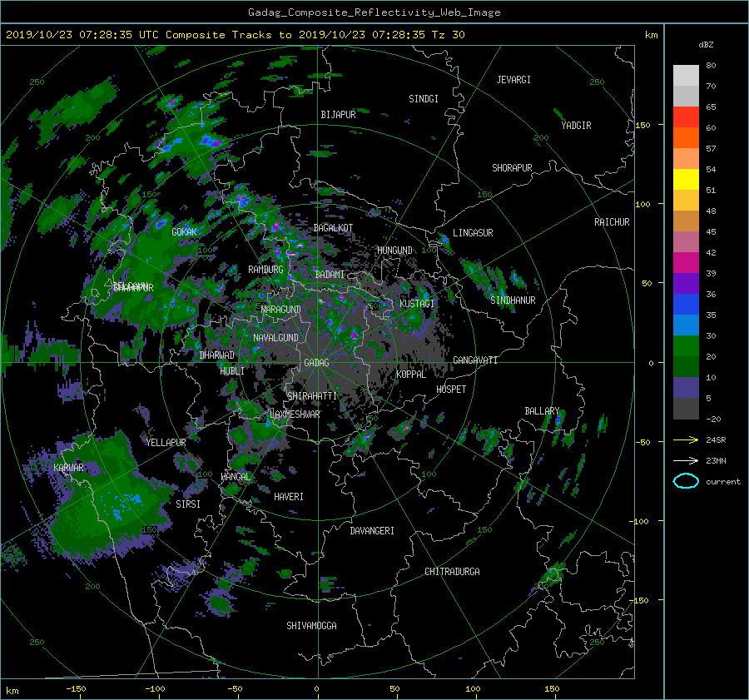This screenshot has height=700, width=749.
Task: Pick the light blue 30-35 dBZ swatch
Action: pyautogui.click(x=686, y=325)
